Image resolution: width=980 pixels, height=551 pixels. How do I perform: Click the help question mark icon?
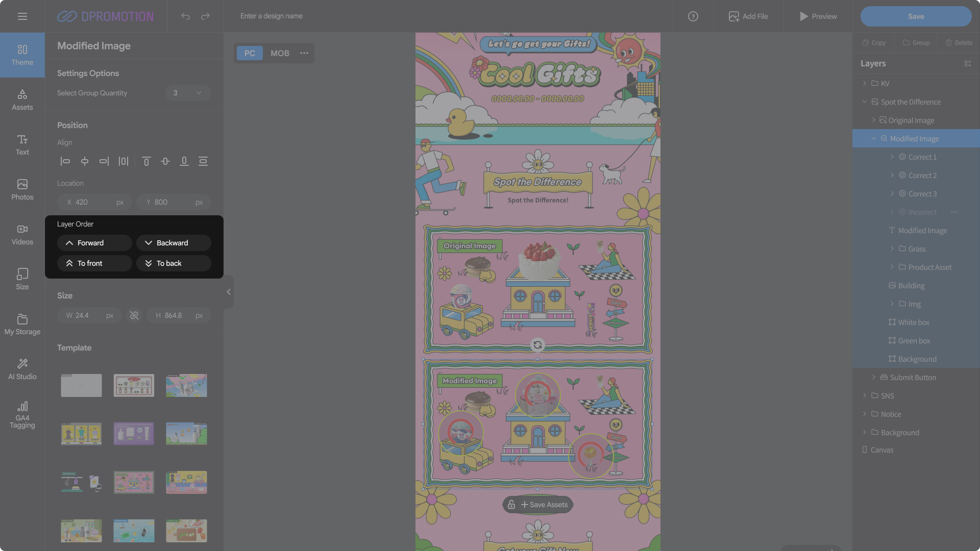(x=693, y=16)
